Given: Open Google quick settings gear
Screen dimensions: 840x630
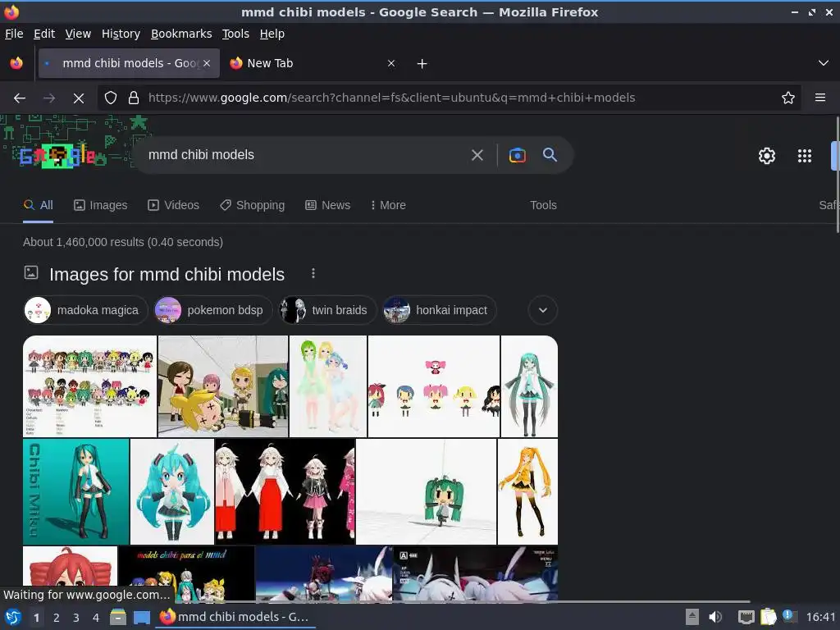Looking at the screenshot, I should pyautogui.click(x=767, y=156).
